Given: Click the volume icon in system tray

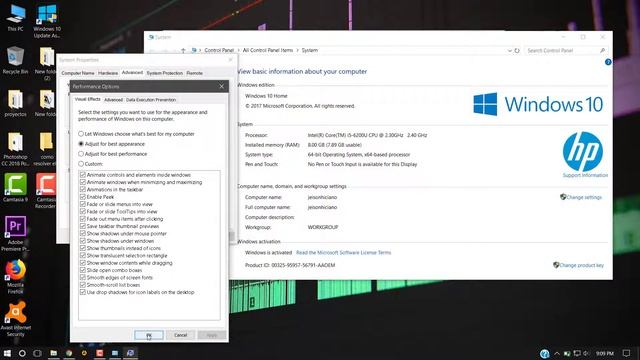Looking at the screenshot, I should 586,353.
